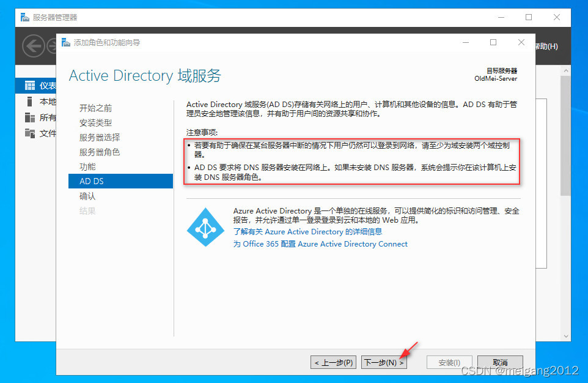Open the 帮助(H) menu in Server Manager
588x383 pixels.
[x=546, y=46]
